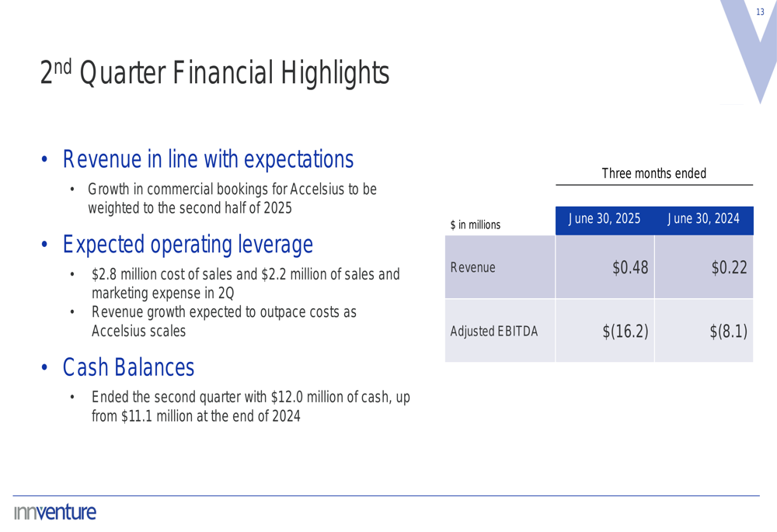Screen dimensions: 777x532
Task: Click the Accelsius commercial bookings bullet text
Action: coord(232,199)
